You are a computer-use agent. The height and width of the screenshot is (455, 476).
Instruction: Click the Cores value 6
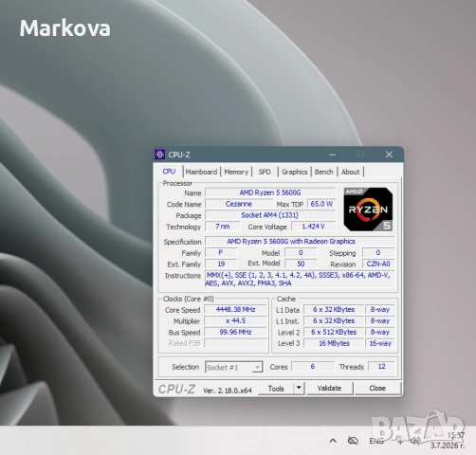[x=313, y=367]
